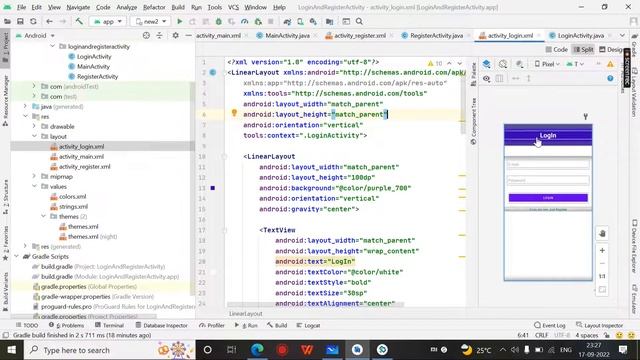
Task: Open the Terminal tool window
Action: click(109, 325)
